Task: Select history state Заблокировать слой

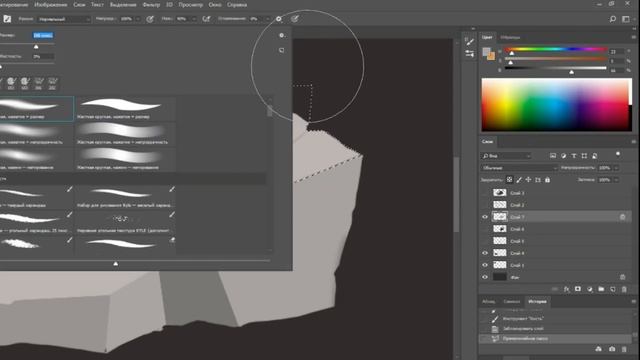Action: point(523,329)
